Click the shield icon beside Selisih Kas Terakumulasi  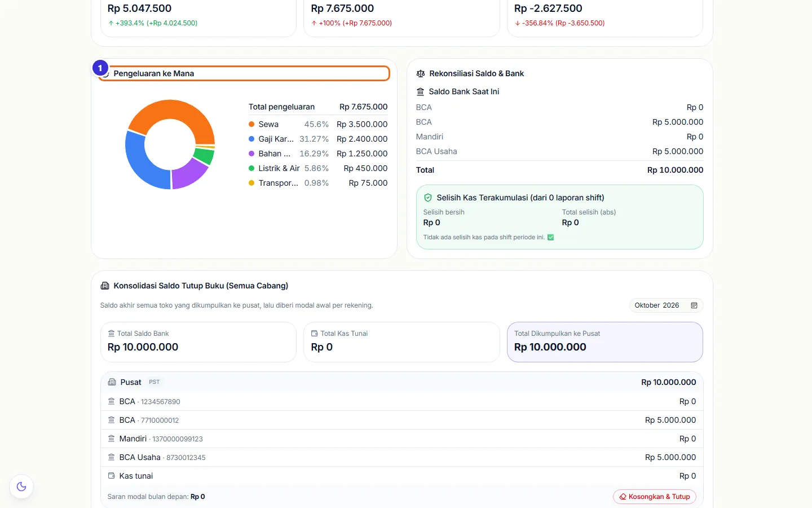tap(428, 198)
